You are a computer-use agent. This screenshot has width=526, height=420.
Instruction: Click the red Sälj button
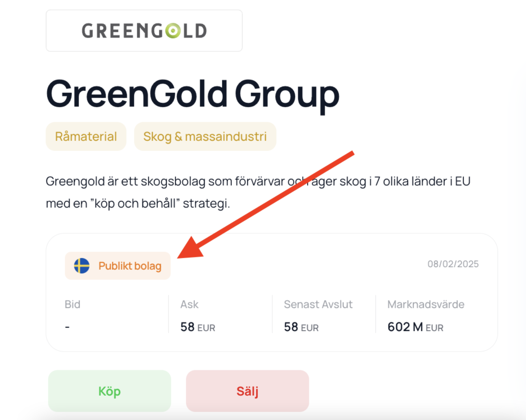click(248, 391)
